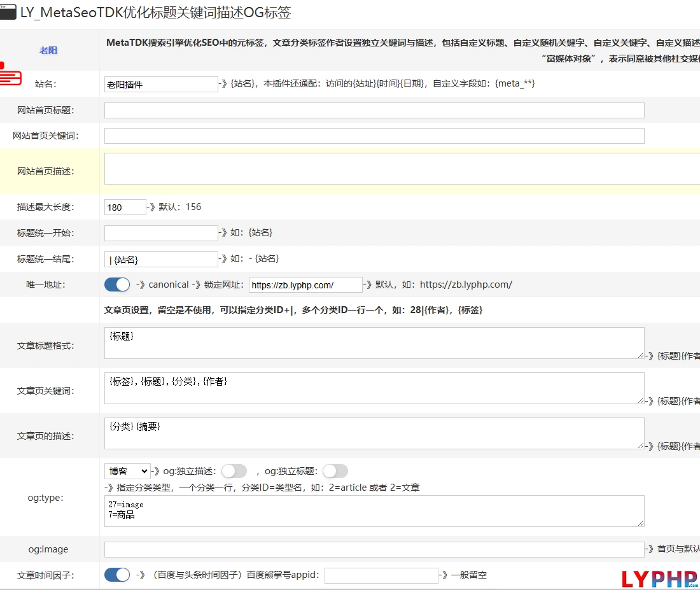Click the 站名 input field
The height and width of the screenshot is (590, 700).
161,84
